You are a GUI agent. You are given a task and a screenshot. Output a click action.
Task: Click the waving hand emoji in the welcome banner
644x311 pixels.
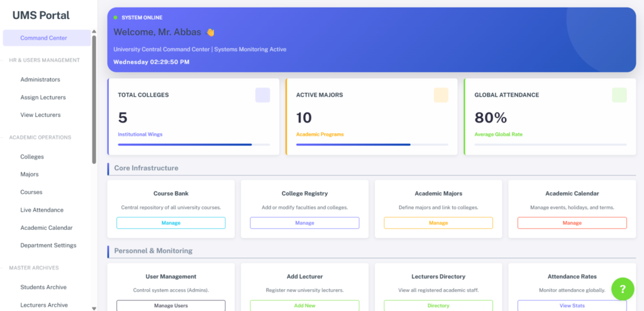210,32
